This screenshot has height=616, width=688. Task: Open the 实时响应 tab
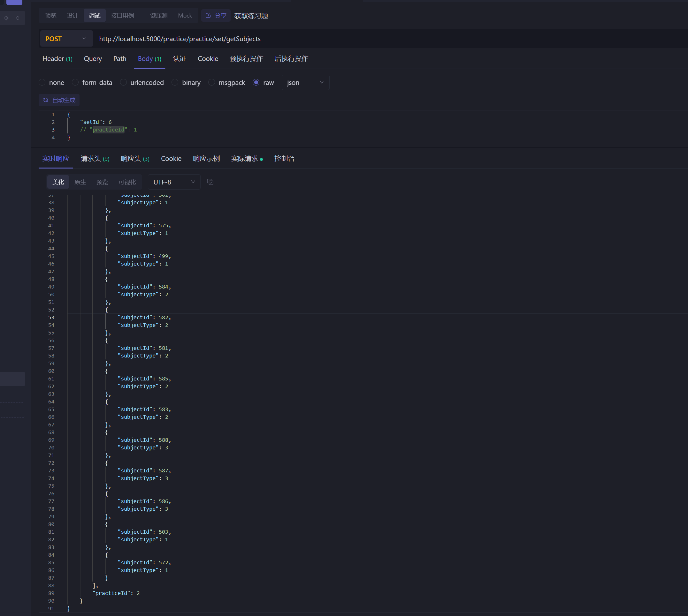[x=56, y=159]
